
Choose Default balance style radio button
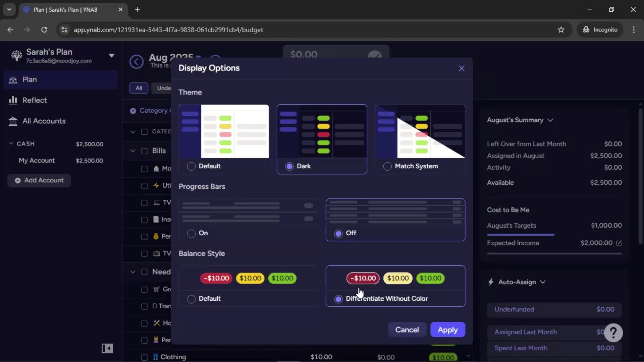[191, 299]
